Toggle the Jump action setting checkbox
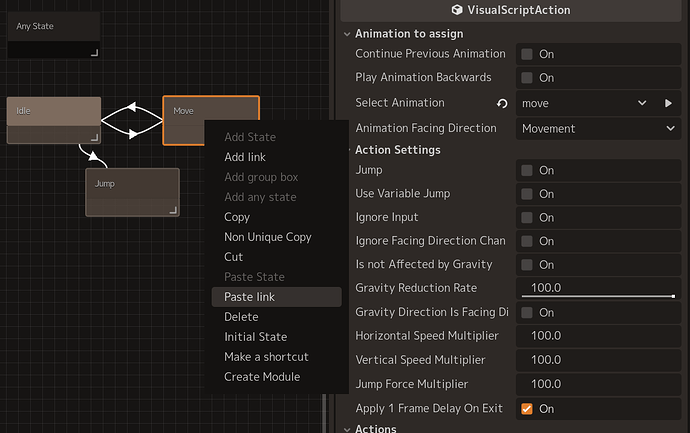690x433 pixels. [527, 170]
